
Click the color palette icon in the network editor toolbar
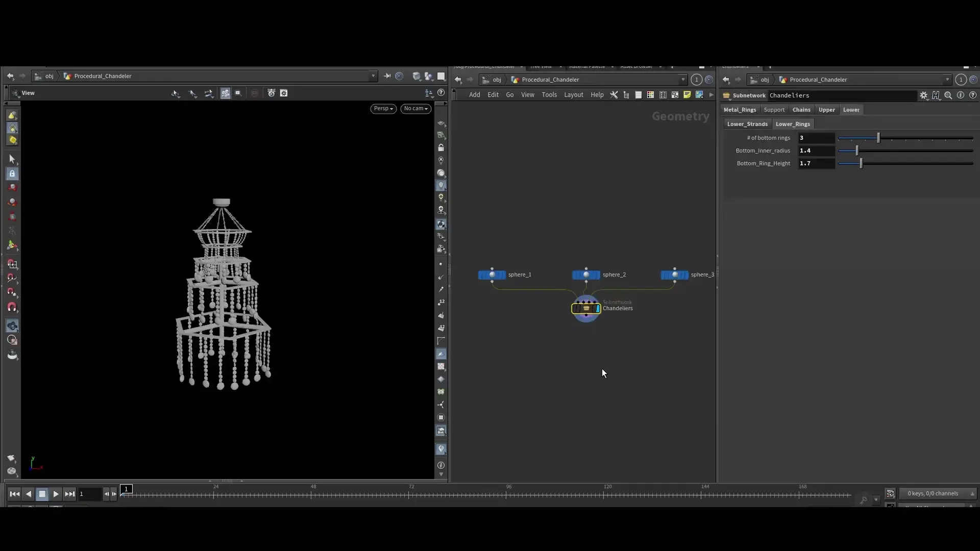pyautogui.click(x=650, y=95)
